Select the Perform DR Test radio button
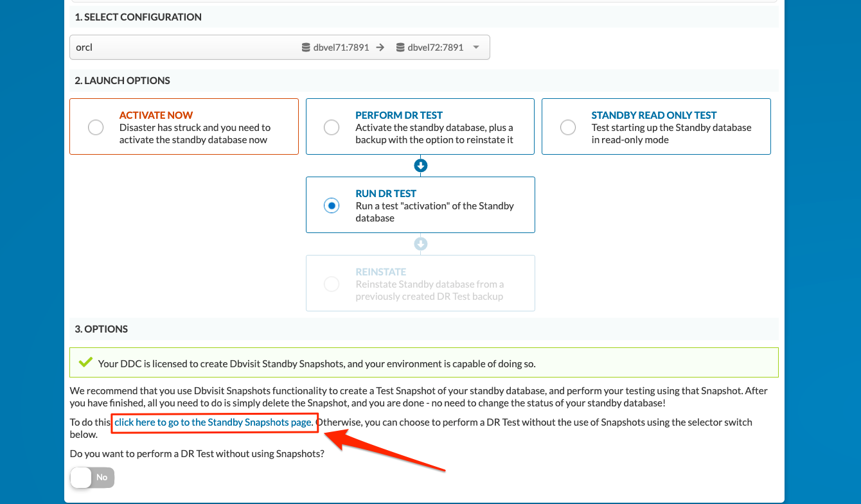 click(x=332, y=127)
